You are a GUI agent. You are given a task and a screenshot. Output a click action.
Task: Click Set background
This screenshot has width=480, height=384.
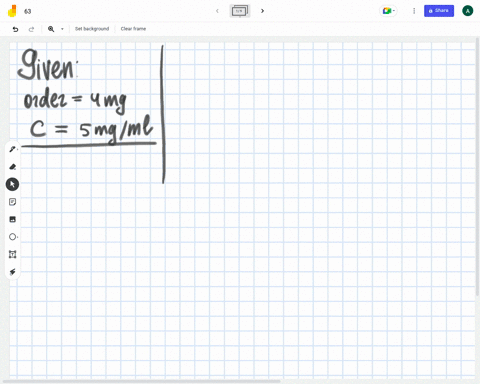coord(92,29)
